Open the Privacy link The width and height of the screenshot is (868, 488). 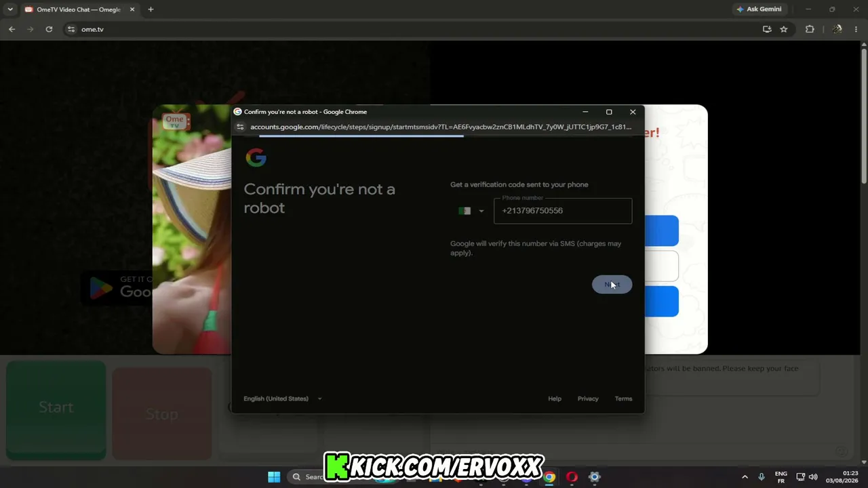click(588, 399)
